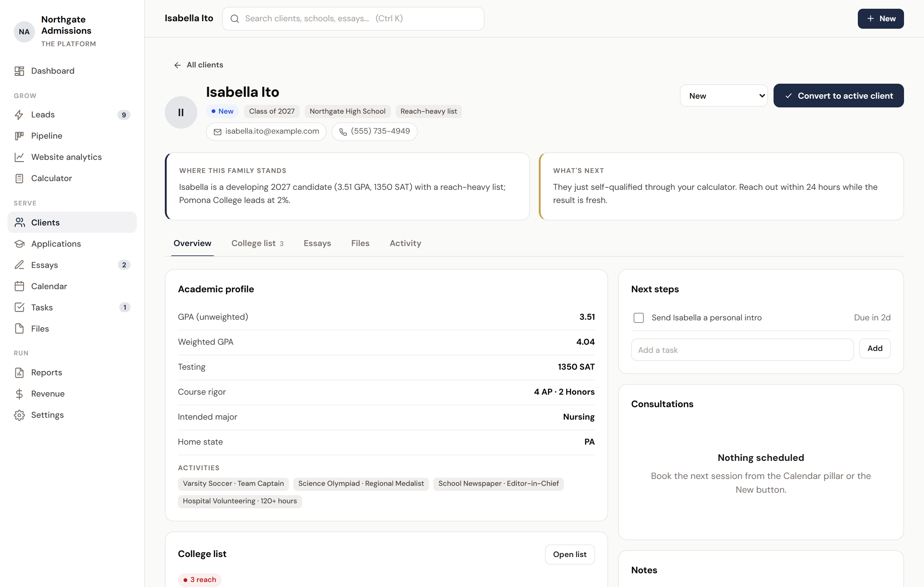Click the Essays count badge 2
The width and height of the screenshot is (924, 587).
(x=124, y=265)
